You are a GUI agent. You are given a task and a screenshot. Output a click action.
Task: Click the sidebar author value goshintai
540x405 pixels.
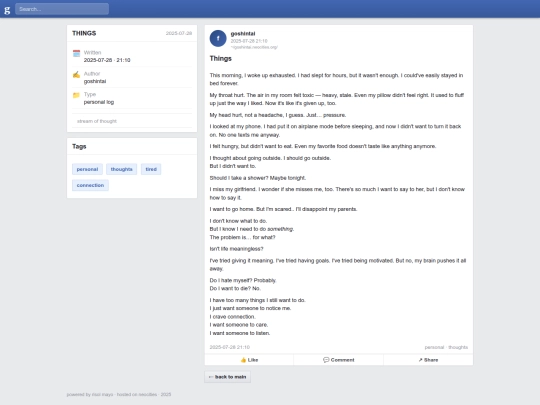coord(95,81)
